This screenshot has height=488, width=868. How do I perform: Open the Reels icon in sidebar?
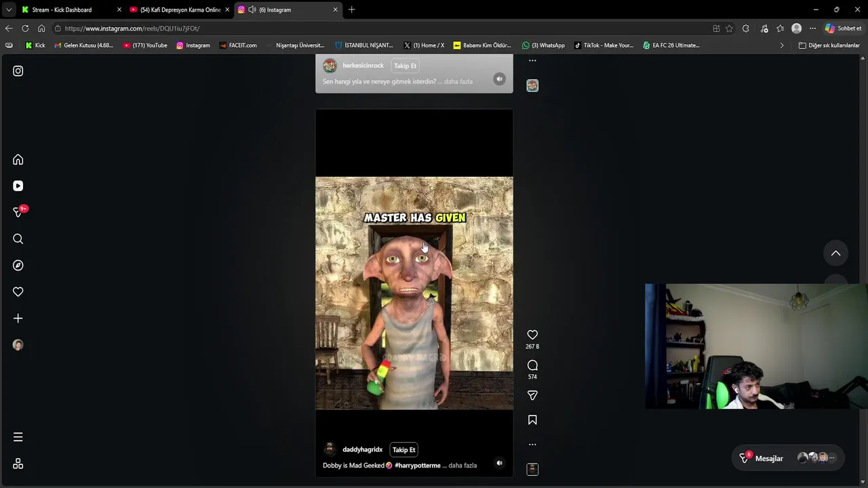[x=18, y=186]
